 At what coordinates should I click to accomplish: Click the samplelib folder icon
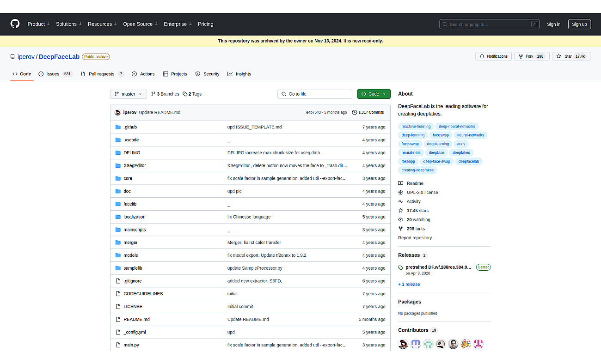(118, 268)
